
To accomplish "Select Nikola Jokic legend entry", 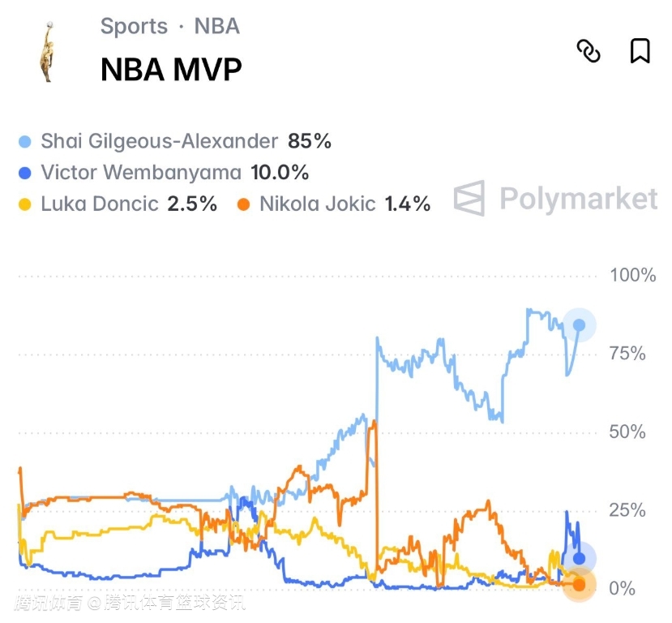I will click(317, 204).
